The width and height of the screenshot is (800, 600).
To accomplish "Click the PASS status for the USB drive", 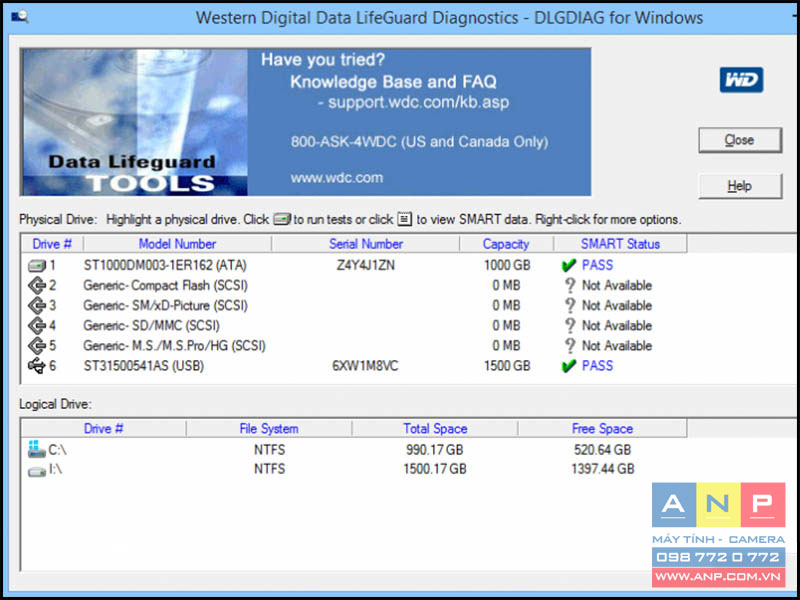I will click(597, 366).
